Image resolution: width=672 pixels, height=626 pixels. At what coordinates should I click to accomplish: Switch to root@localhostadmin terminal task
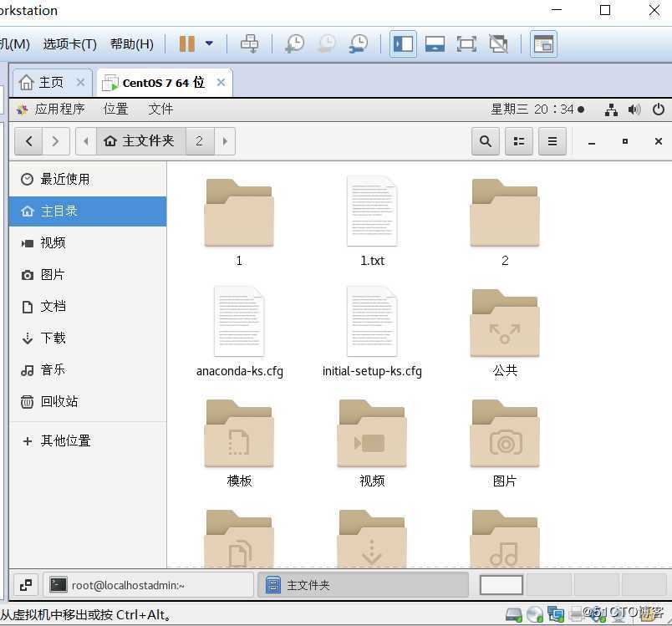coord(148,585)
